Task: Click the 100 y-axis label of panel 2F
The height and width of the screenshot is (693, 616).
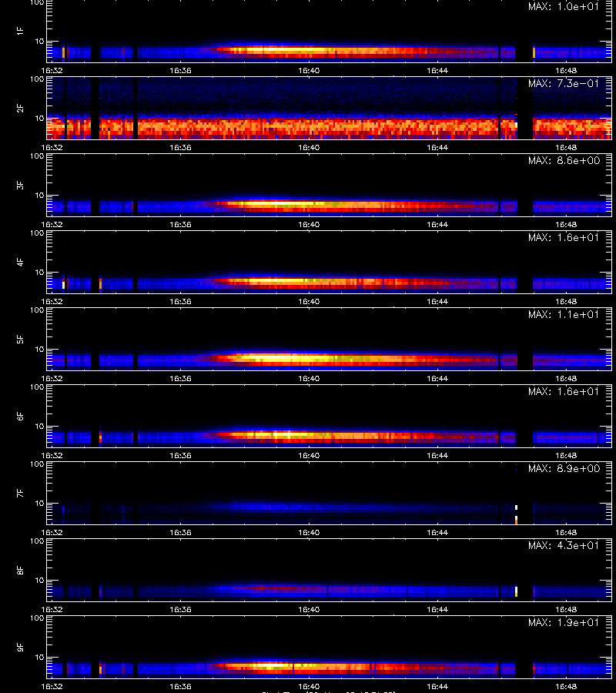Action: (x=37, y=79)
